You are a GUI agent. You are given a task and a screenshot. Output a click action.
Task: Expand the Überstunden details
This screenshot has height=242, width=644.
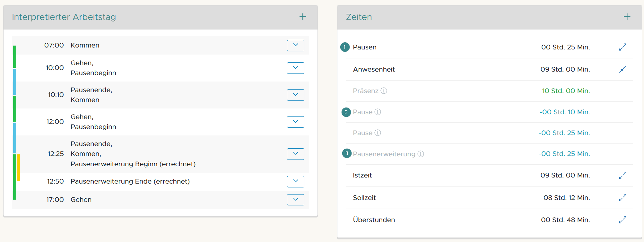622,220
